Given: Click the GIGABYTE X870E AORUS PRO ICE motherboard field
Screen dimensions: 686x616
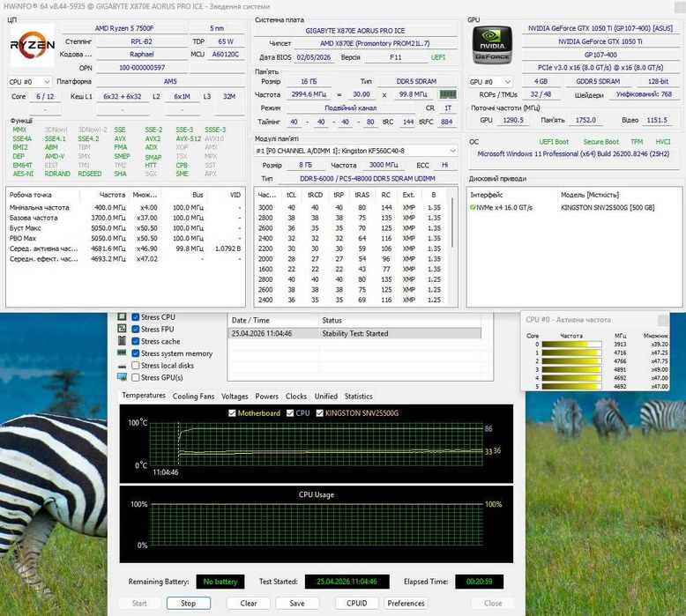Looking at the screenshot, I should pos(355,31).
